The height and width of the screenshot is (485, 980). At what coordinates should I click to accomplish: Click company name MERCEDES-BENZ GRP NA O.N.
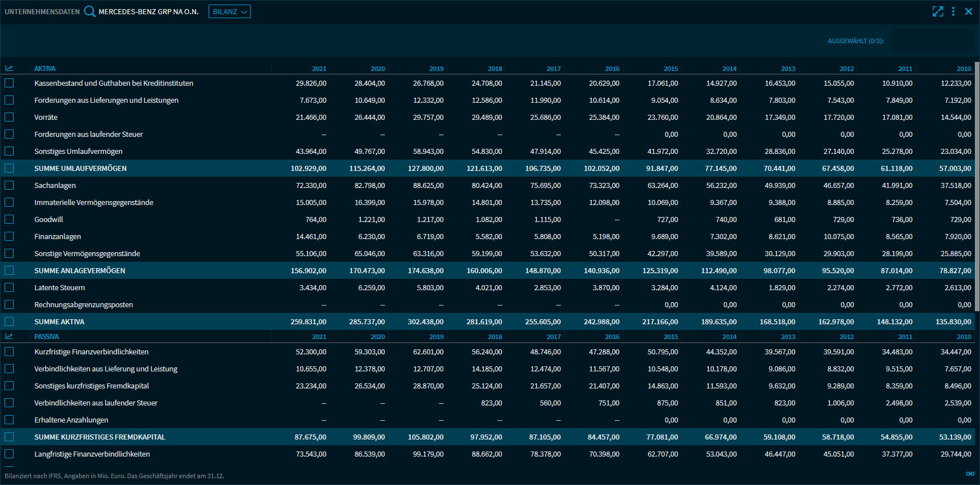(x=148, y=11)
